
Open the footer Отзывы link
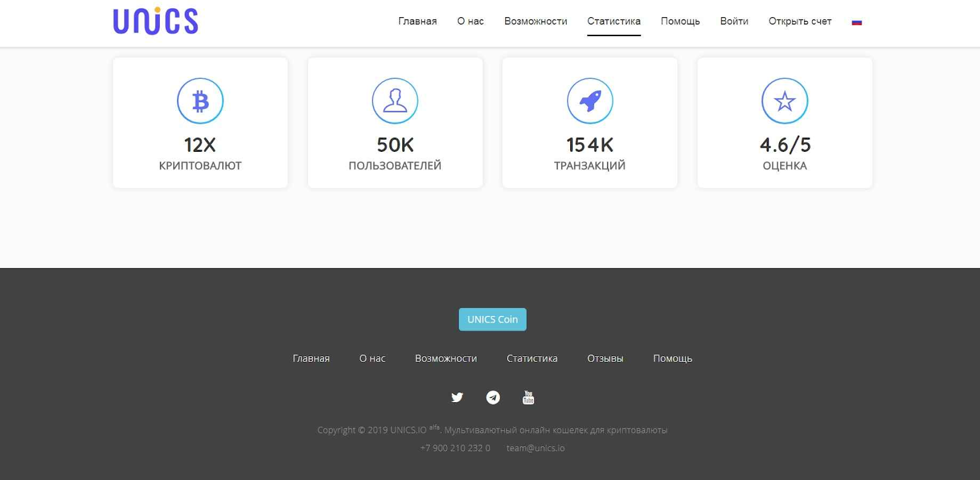coord(605,359)
